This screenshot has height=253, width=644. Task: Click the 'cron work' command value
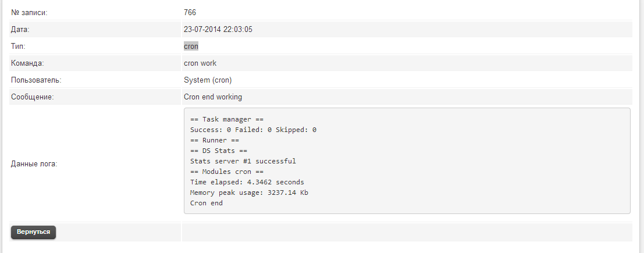pyautogui.click(x=200, y=63)
